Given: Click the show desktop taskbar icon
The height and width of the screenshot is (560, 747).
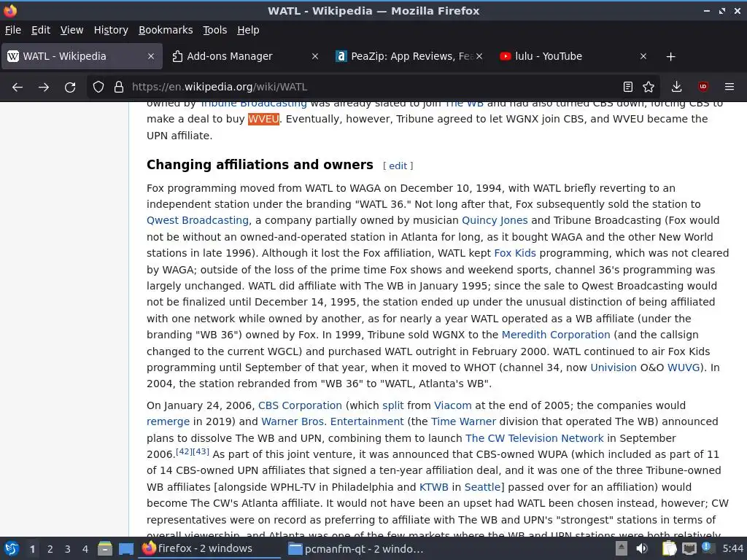Looking at the screenshot, I should (126, 549).
